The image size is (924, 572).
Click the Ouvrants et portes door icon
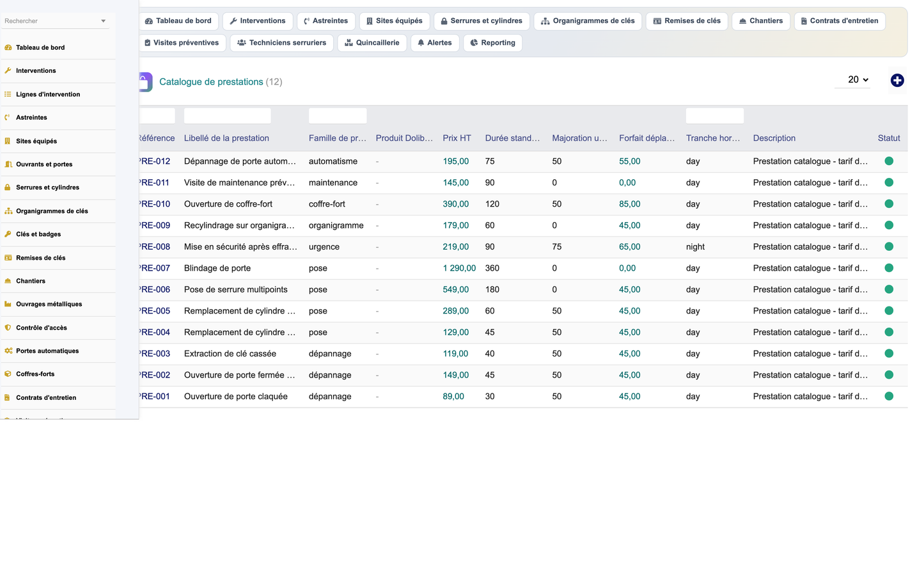click(8, 164)
